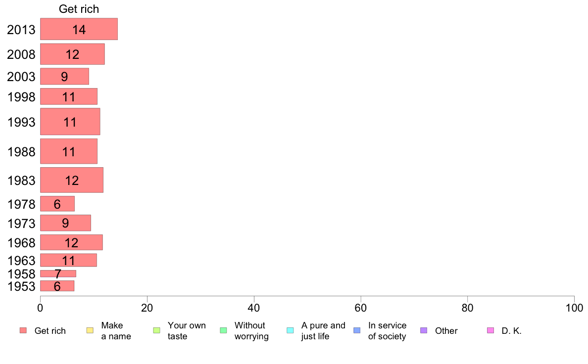The height and width of the screenshot is (364, 588).
Task: Click the red Get rich legend swatch
Action: [23, 330]
